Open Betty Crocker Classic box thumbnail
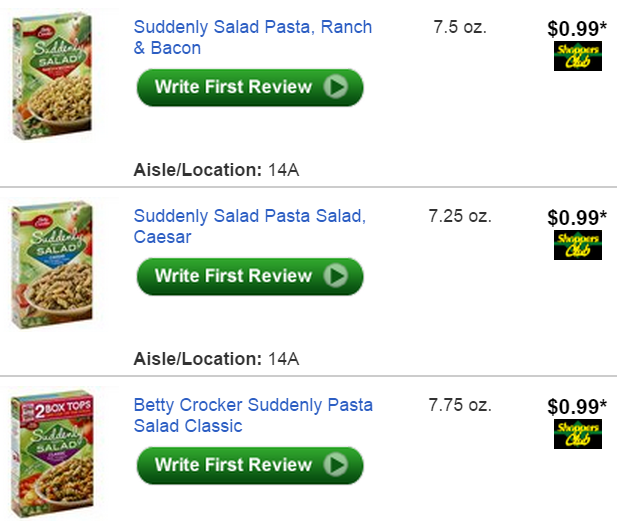Screen dimensions: 617x530 [x=52, y=455]
